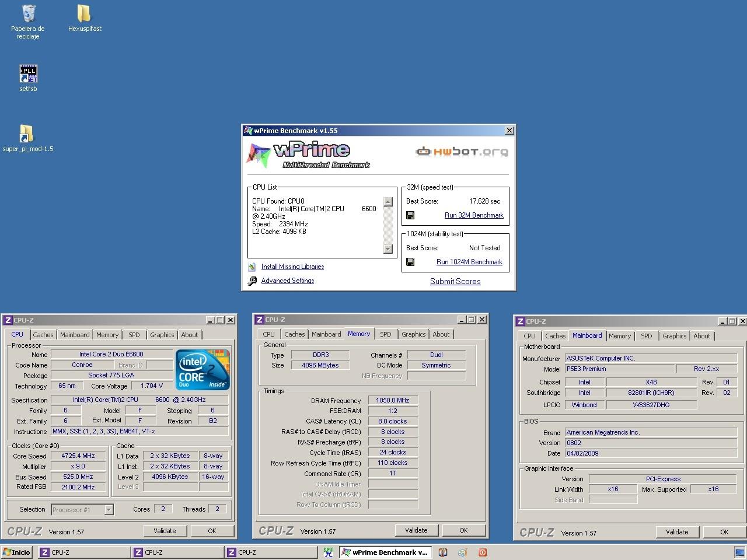Click the Graphic Interface Version PCI-Express

[663, 479]
